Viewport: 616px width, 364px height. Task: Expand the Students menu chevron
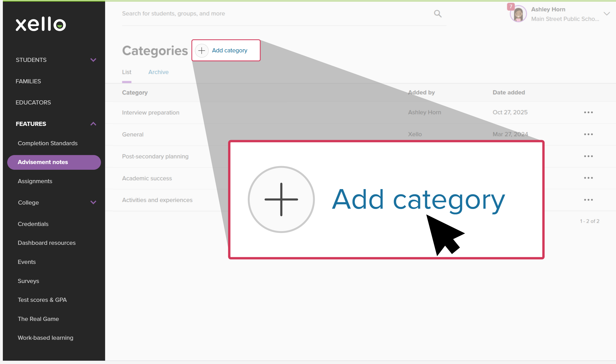93,60
